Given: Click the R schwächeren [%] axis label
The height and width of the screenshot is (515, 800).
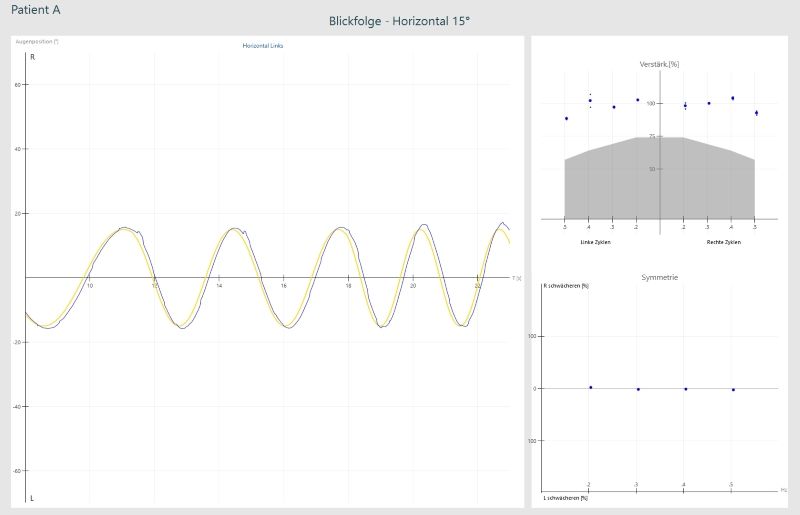Looking at the screenshot, I should [x=565, y=286].
